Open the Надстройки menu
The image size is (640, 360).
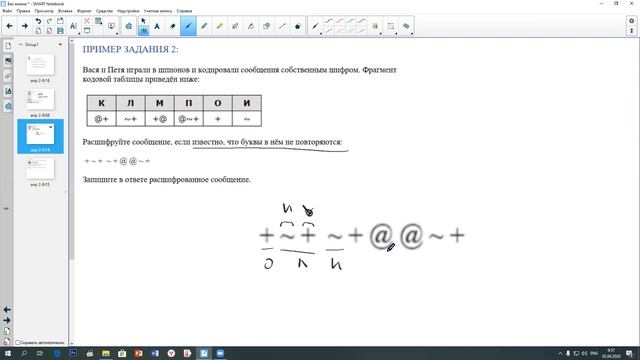tap(128, 11)
